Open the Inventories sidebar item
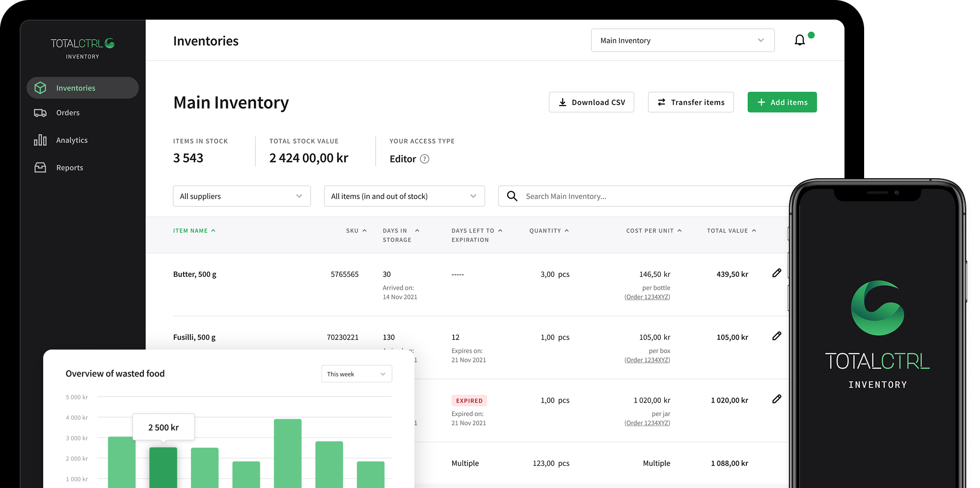This screenshot has width=980, height=488. [x=82, y=88]
